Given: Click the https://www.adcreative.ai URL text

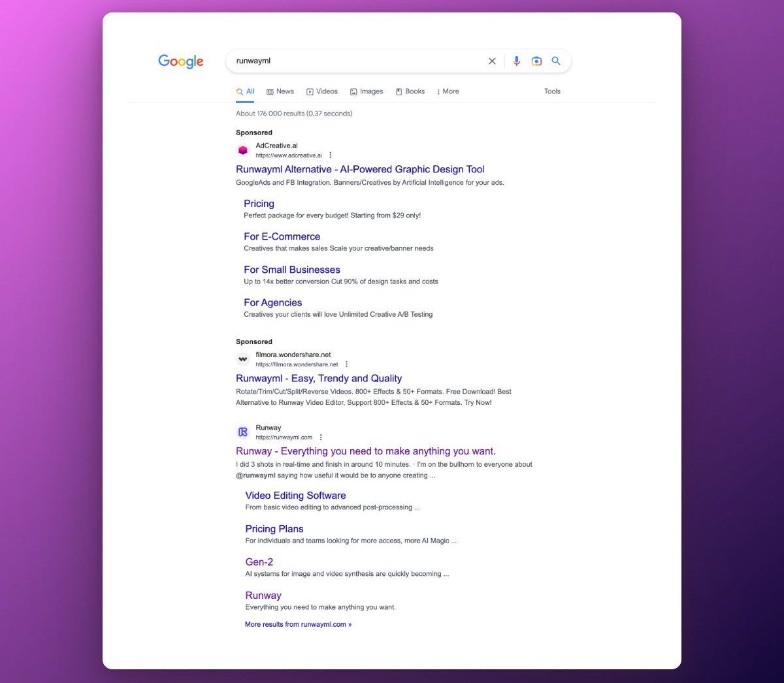Looking at the screenshot, I should coord(289,155).
